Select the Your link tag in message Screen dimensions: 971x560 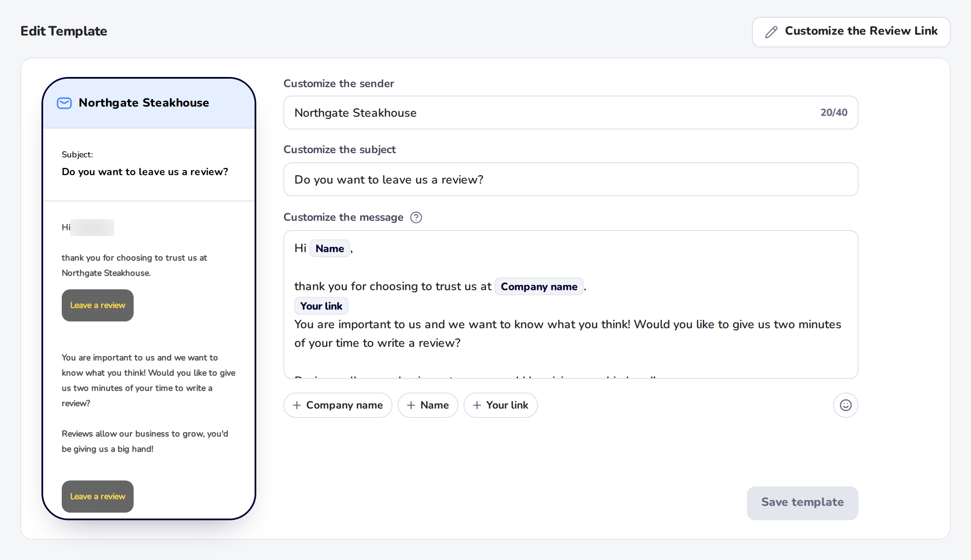[x=321, y=306]
